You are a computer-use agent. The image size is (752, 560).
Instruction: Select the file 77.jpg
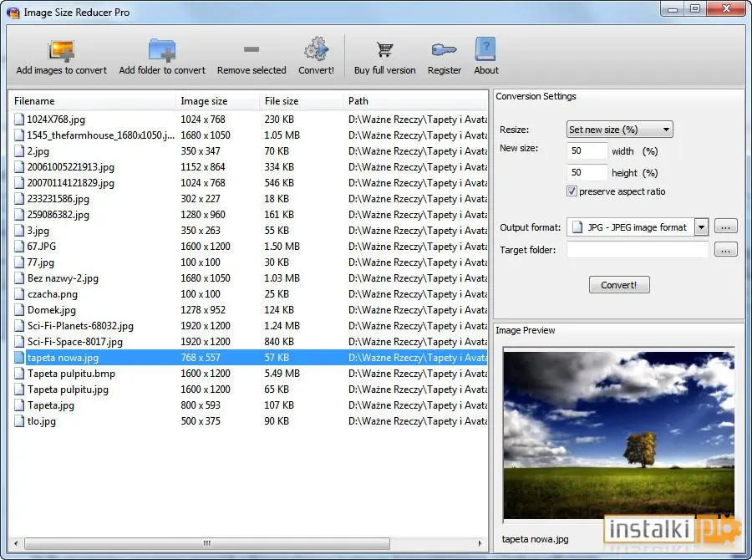tap(40, 262)
